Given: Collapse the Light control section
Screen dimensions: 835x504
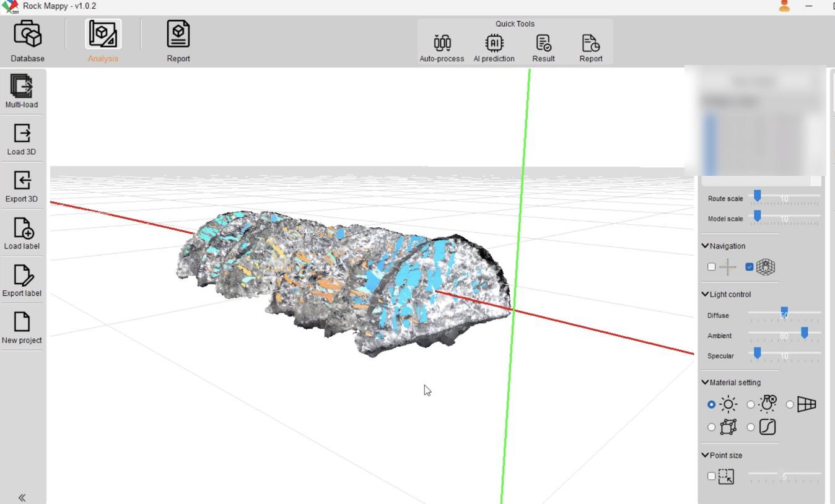Looking at the screenshot, I should [705, 294].
